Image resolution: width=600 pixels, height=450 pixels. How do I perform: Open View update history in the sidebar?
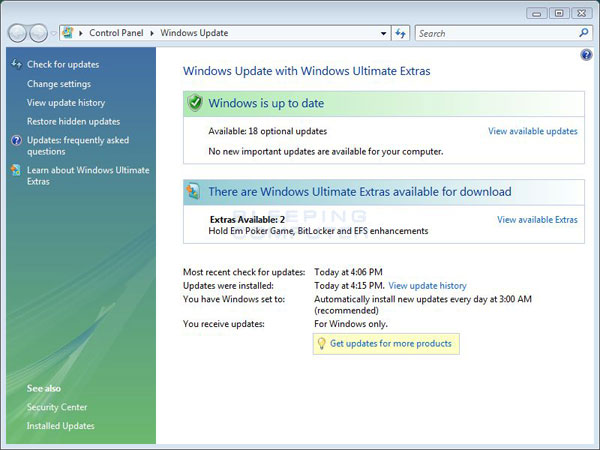66,103
